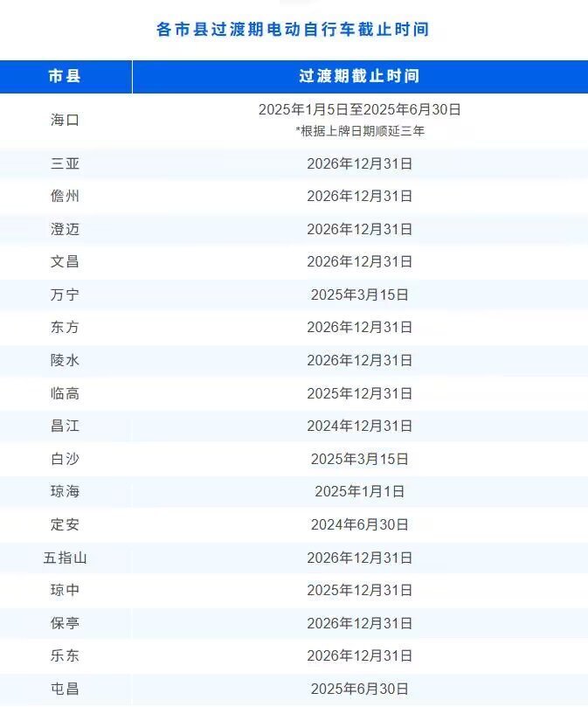Select the 屯昌 date 2025年6月30日
Viewport: 588px width, 707px height.
[x=360, y=689]
